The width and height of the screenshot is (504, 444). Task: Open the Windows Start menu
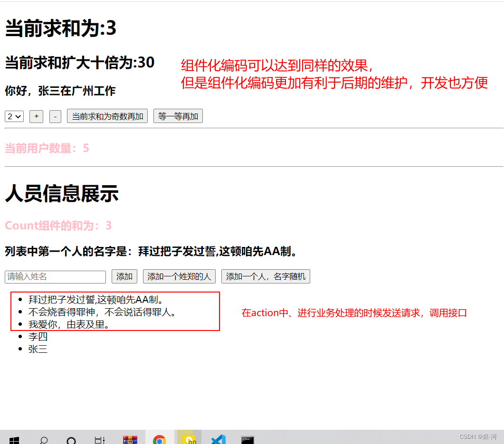[x=14, y=440]
